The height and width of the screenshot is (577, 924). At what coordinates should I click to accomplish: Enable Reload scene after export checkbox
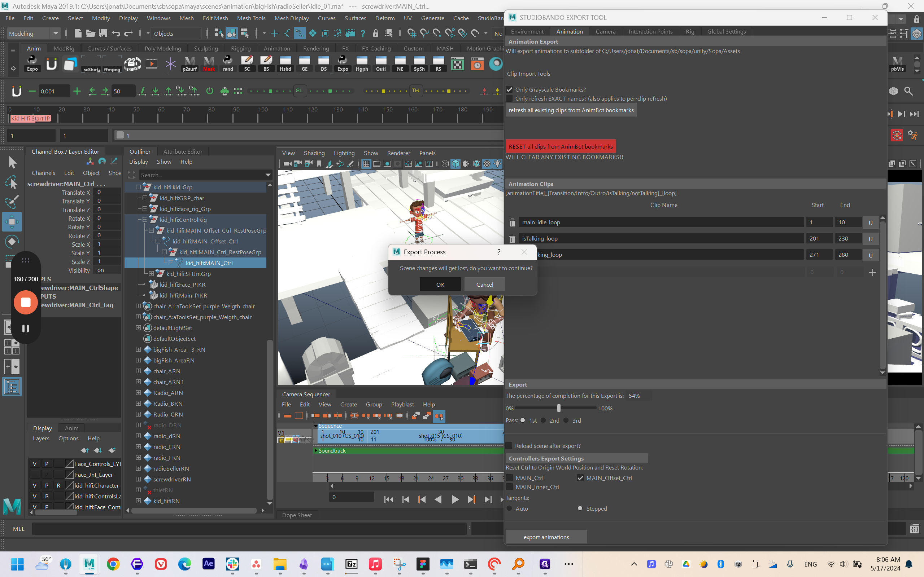tap(509, 446)
